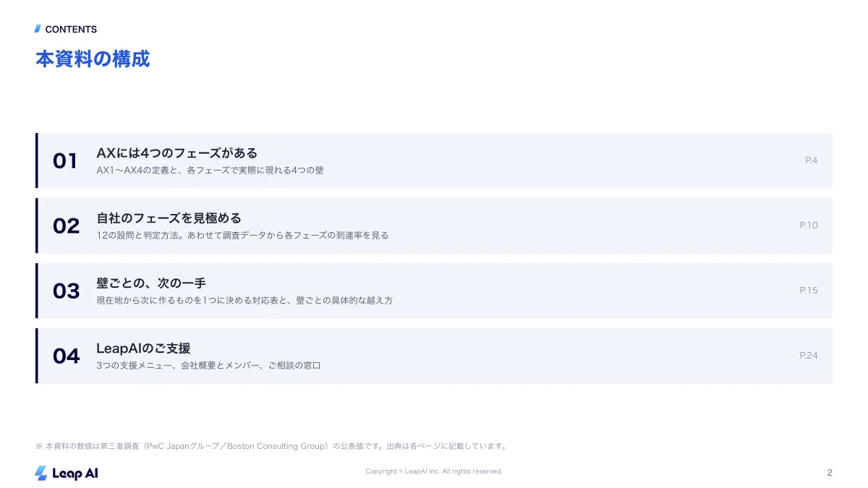The height and width of the screenshot is (488, 868).
Task: Click subtitle starting 3つの支援メニュー
Action: [208, 366]
